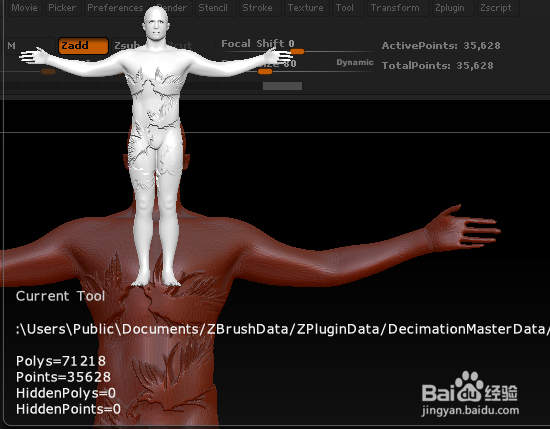Open the Stencil menu

(x=213, y=8)
